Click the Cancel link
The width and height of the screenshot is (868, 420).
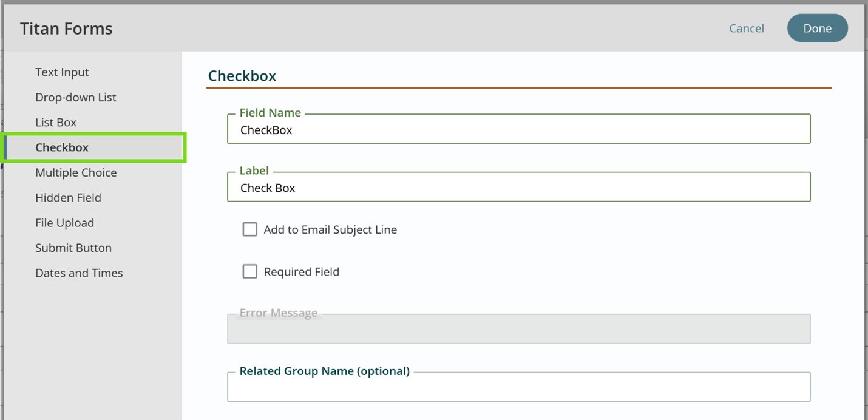(747, 29)
